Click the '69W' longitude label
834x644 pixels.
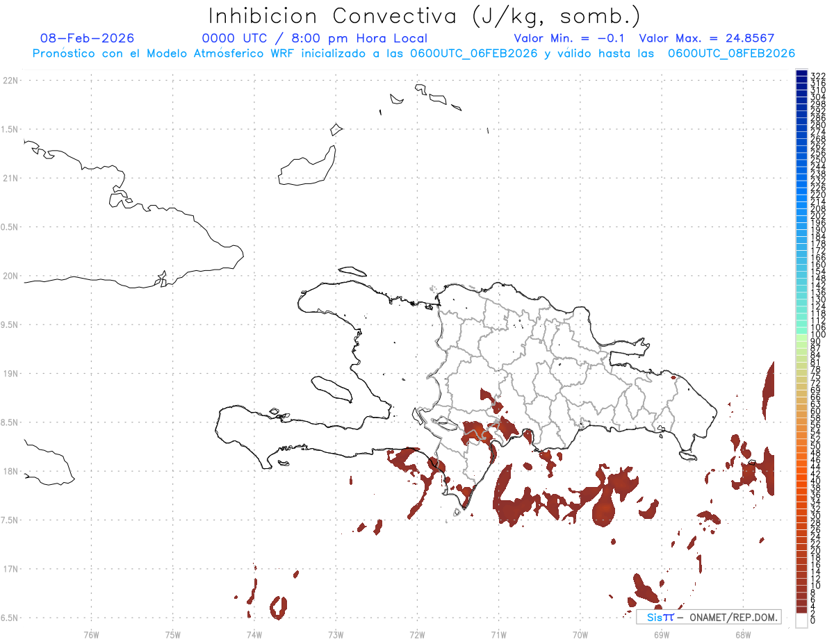tap(661, 634)
